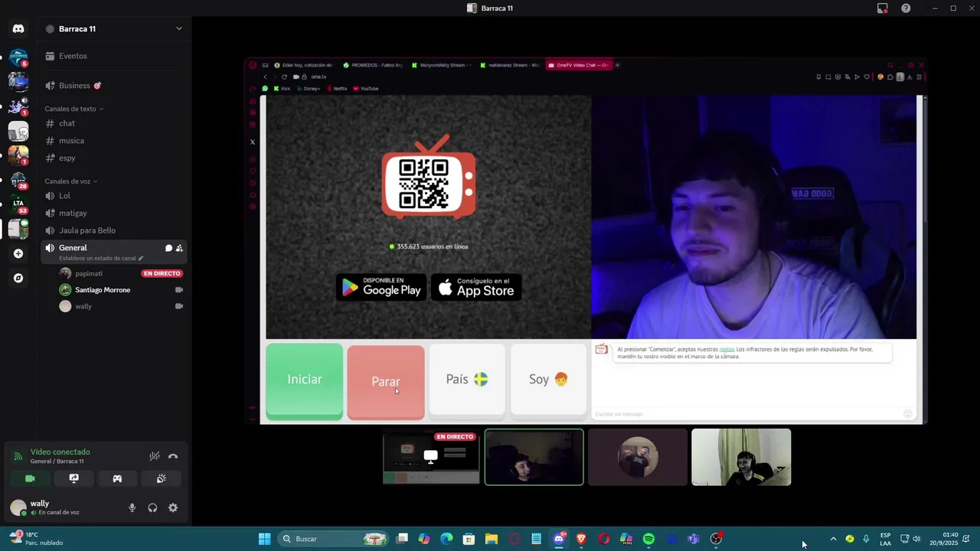Share your screen button in voice panel

73,478
